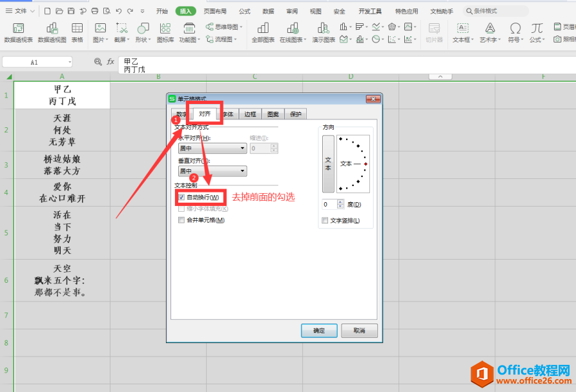Check the 合并单元格 merge cells checkbox
The image size is (576, 392).
(x=181, y=220)
